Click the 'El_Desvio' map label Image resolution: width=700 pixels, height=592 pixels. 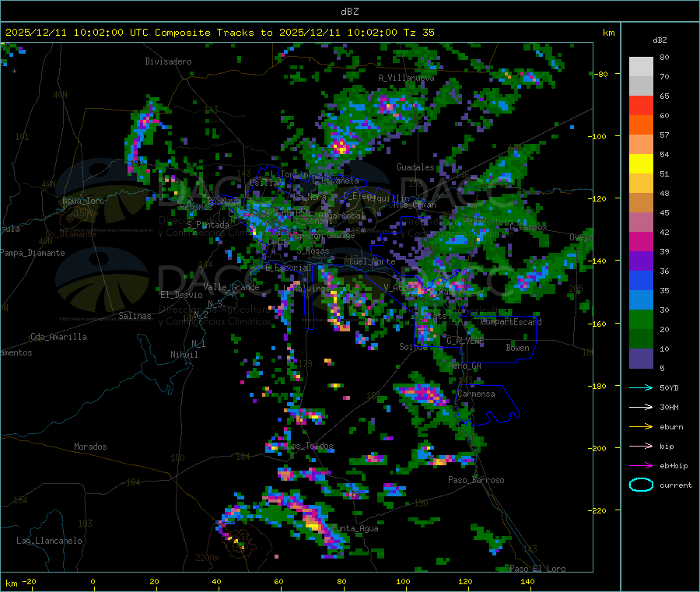pos(182,295)
